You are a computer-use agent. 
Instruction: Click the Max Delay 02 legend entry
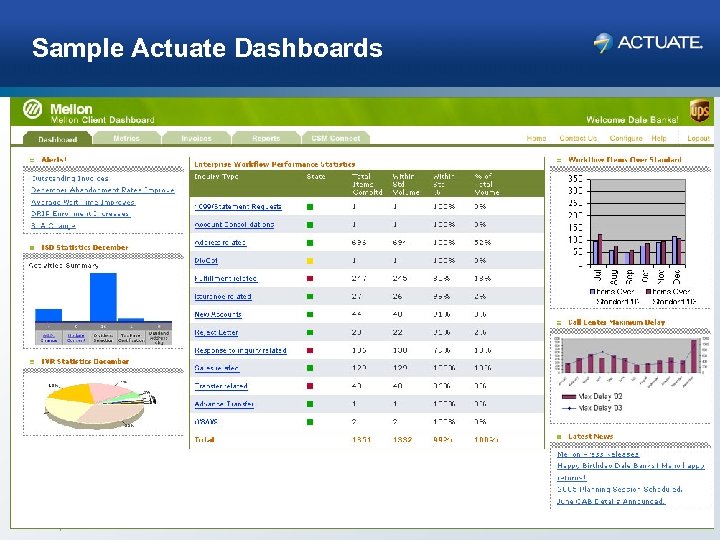pos(592,396)
